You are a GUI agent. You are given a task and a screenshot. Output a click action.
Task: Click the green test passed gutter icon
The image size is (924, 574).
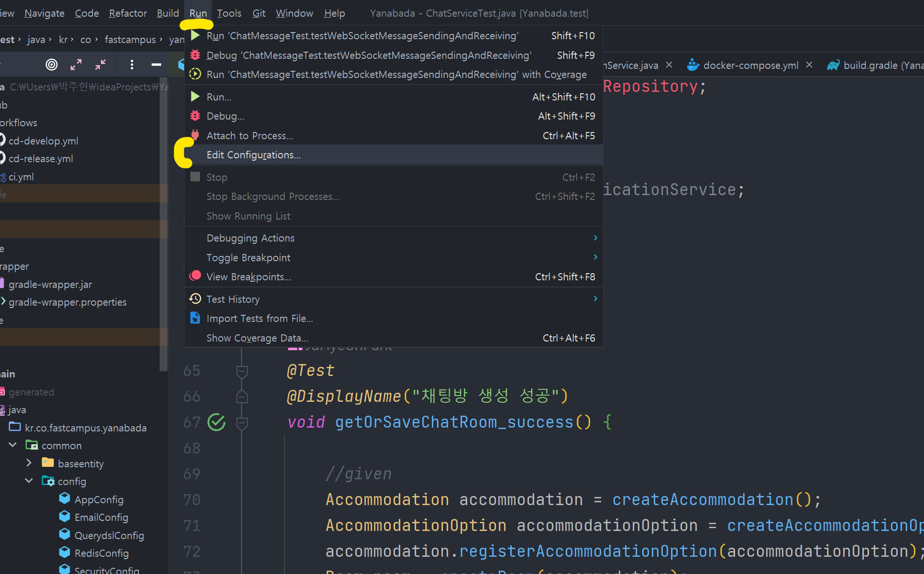click(217, 422)
